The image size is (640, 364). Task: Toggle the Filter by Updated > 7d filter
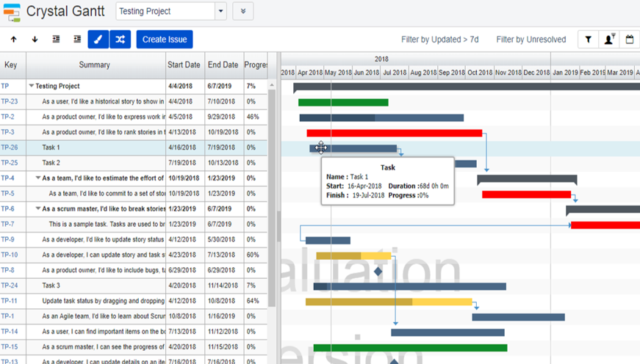[439, 40]
